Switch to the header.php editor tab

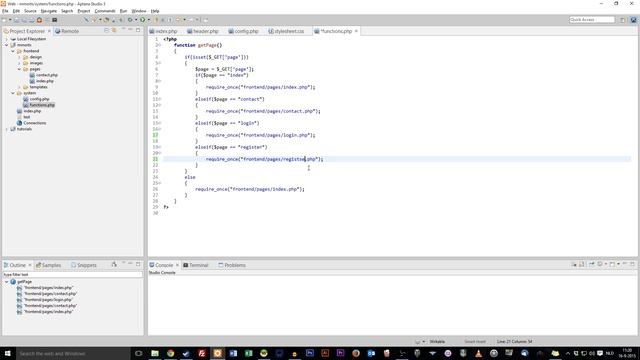point(203,31)
